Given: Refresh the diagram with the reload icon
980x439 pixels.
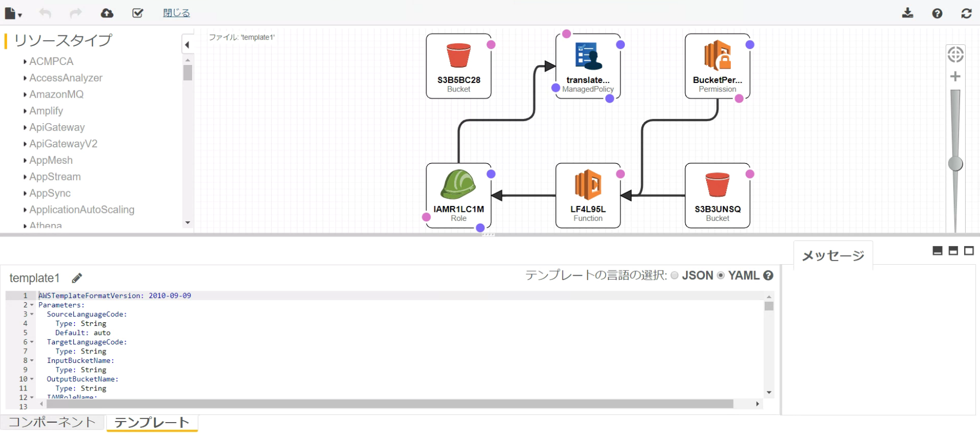Looking at the screenshot, I should (967, 13).
